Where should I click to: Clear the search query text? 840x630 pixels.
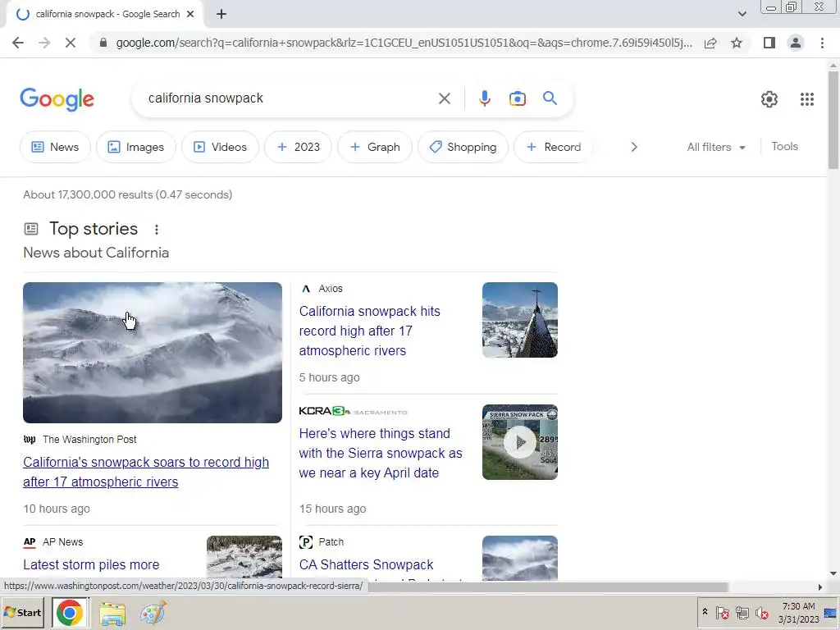pos(444,98)
